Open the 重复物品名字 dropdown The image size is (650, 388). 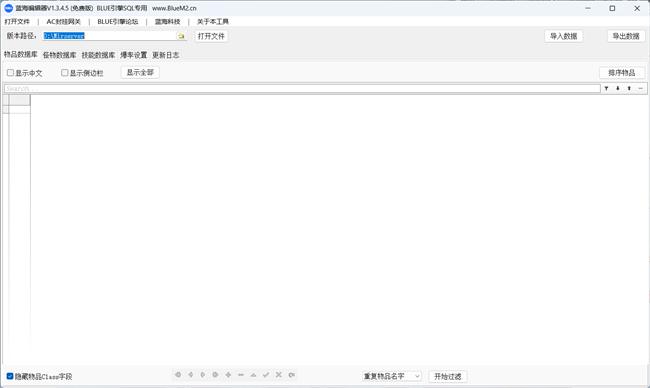click(392, 376)
